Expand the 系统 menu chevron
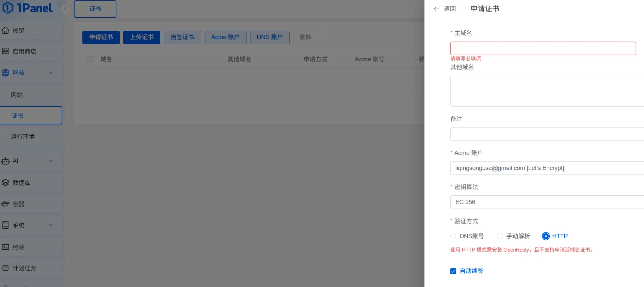 (51, 225)
